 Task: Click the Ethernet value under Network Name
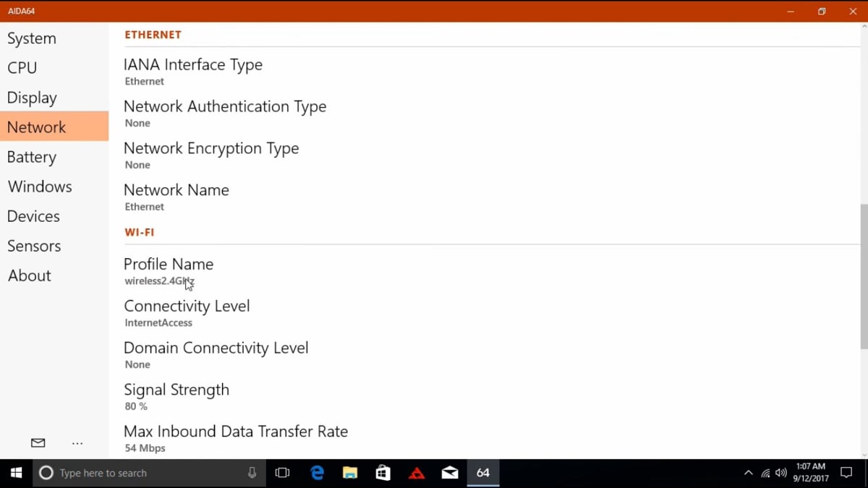click(x=144, y=207)
